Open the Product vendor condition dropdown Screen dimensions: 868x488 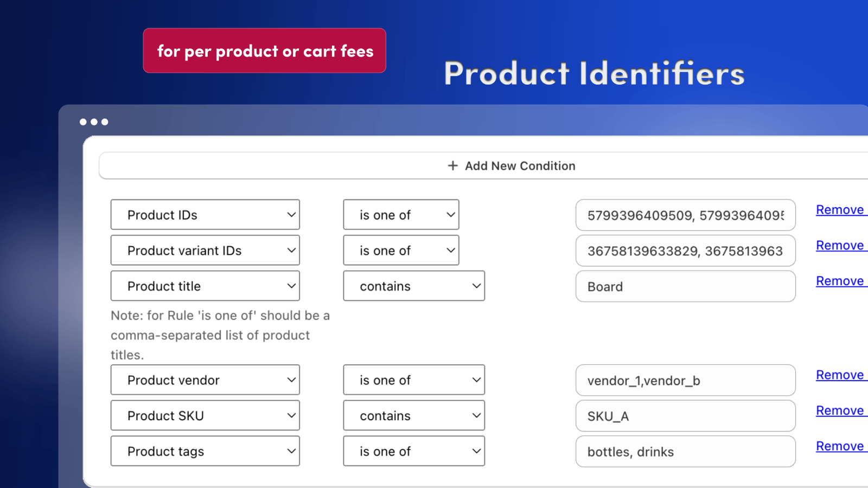click(x=205, y=380)
